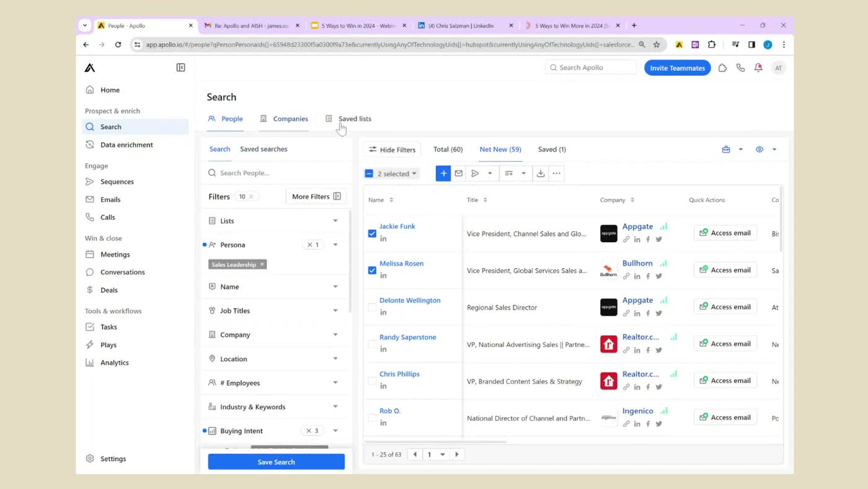Click the Apollo logo in the sidebar
This screenshot has width=868, height=489.
point(90,68)
